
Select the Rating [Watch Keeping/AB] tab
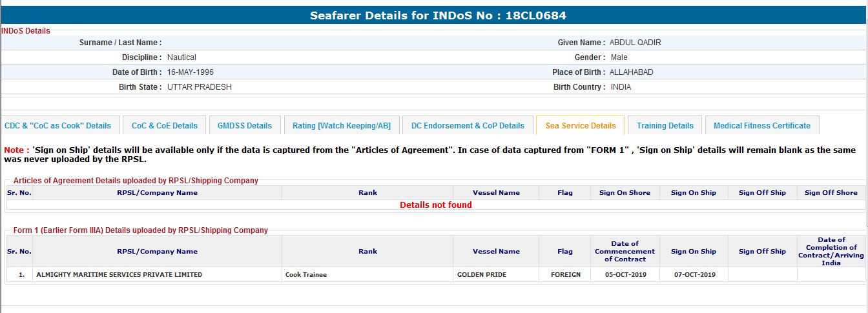click(341, 126)
